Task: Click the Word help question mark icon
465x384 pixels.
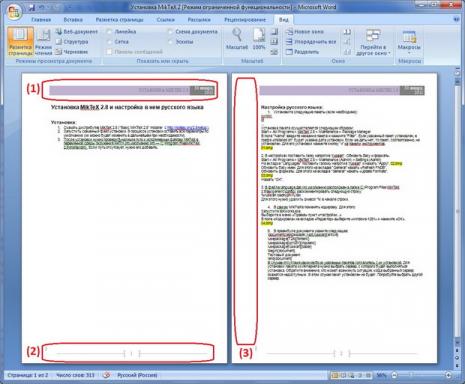Action: click(456, 19)
